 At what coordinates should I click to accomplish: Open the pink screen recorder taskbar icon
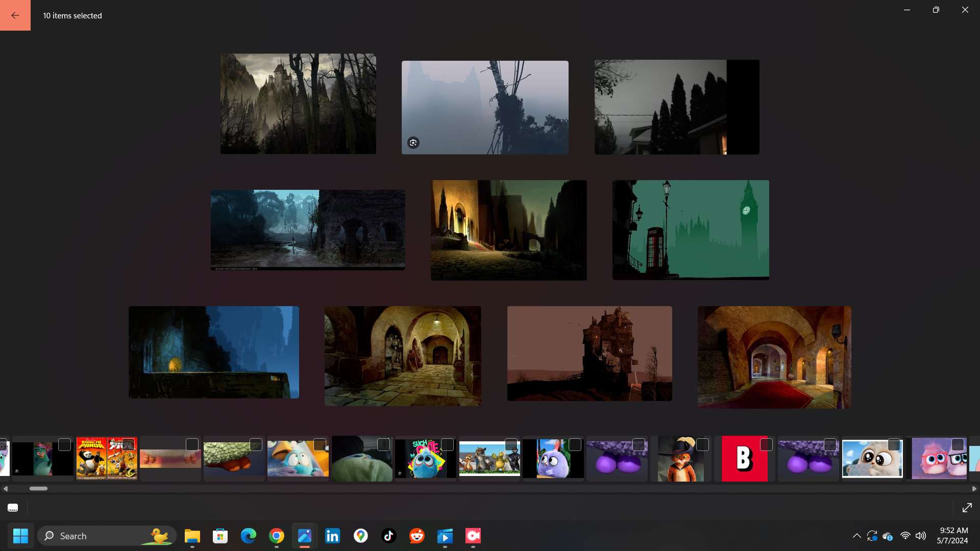(473, 536)
